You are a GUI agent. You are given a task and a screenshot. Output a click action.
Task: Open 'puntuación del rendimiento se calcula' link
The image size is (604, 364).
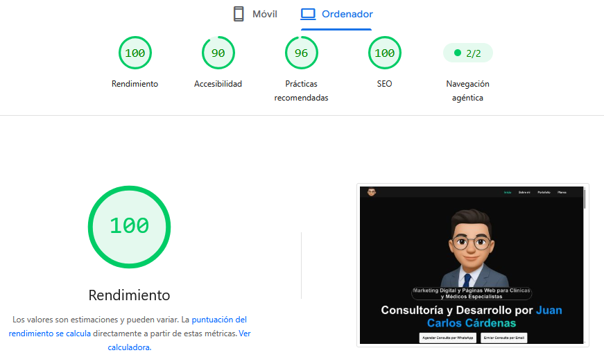pos(128,327)
